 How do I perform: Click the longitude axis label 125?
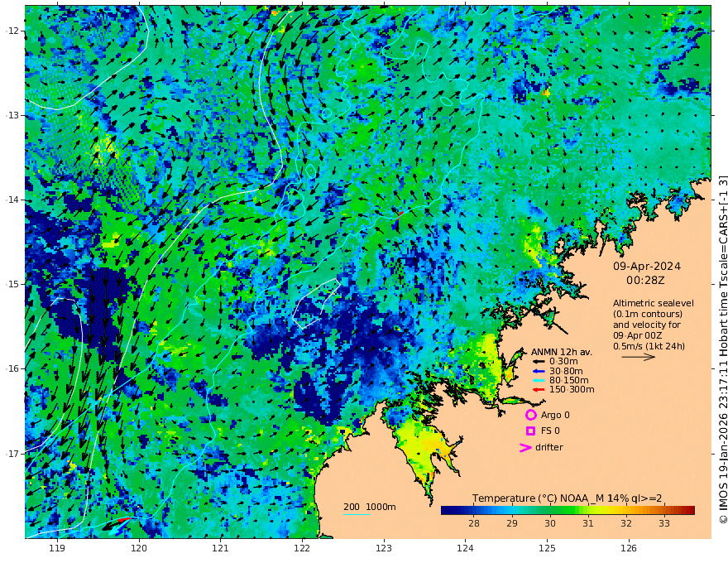[x=547, y=548]
